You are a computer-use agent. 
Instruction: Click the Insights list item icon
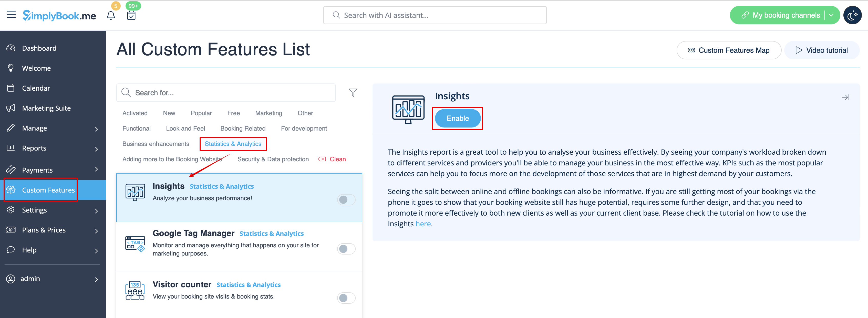click(135, 192)
